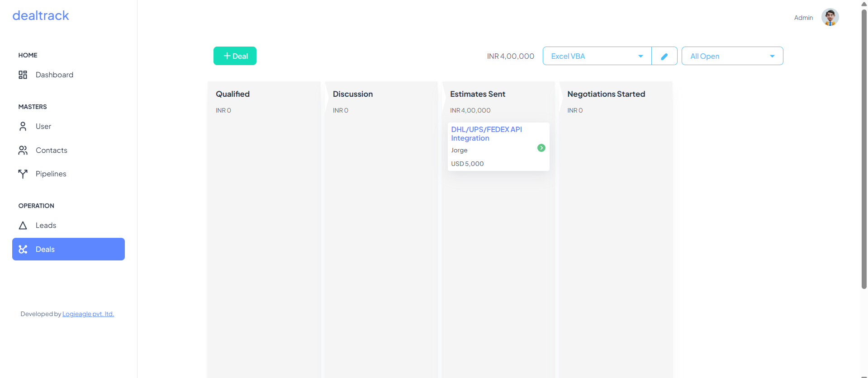Click the Leads triangle icon
This screenshot has height=378, width=868.
23,225
